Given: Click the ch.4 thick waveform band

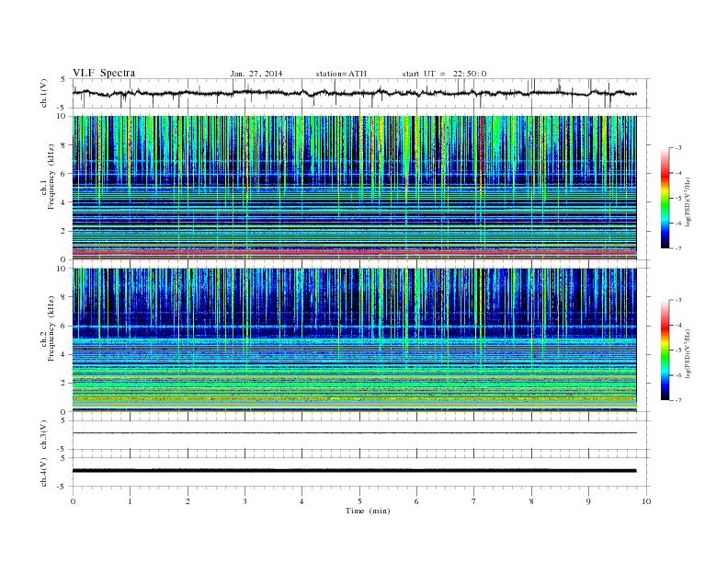Looking at the screenshot, I should coord(354,471).
